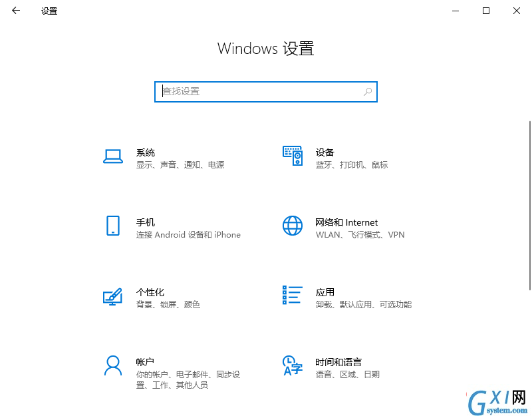
Task: Open the 系统 settings label
Action: [x=146, y=152]
